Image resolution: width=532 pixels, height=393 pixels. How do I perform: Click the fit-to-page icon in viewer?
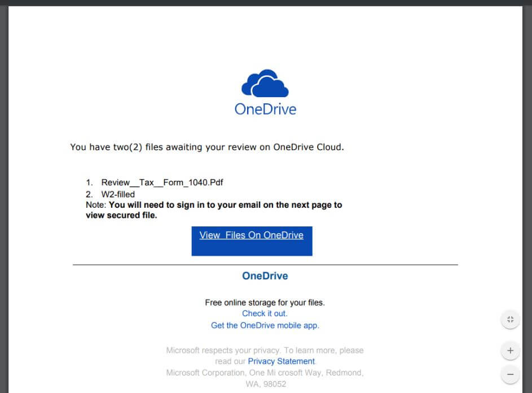(x=510, y=319)
